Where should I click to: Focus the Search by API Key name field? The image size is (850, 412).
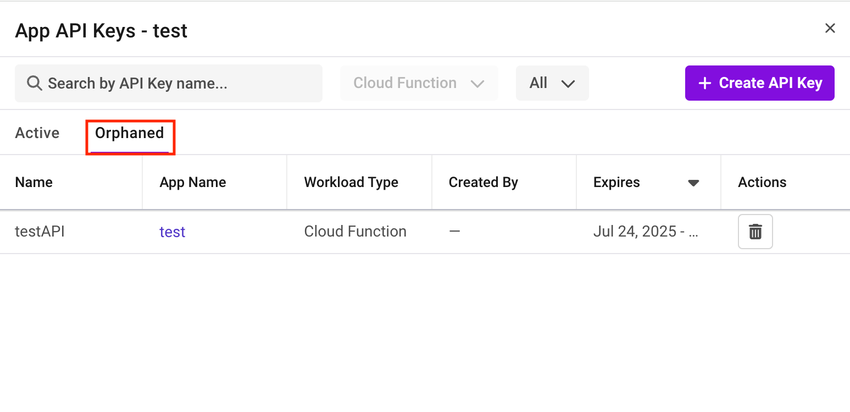pos(180,83)
